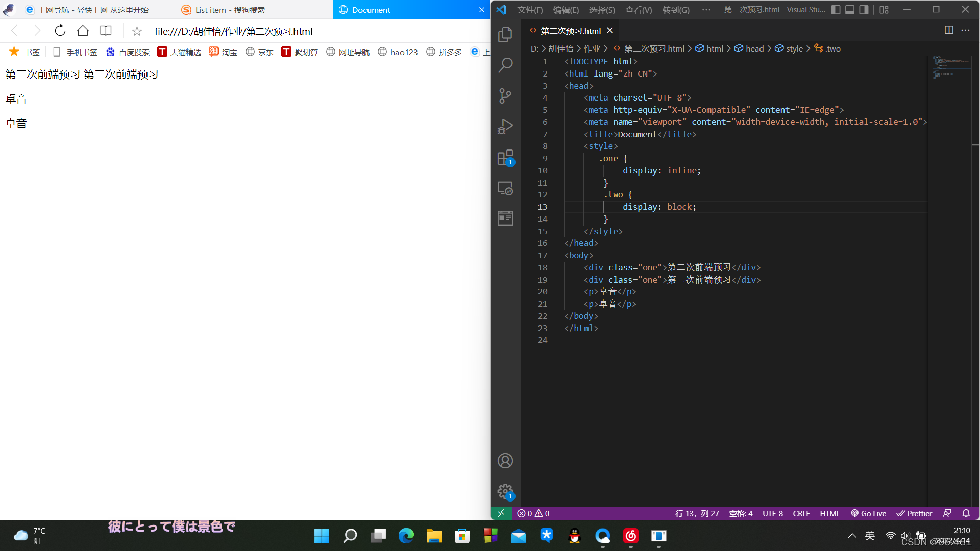Open the 文件(F) menu
980x551 pixels.
(x=530, y=10)
